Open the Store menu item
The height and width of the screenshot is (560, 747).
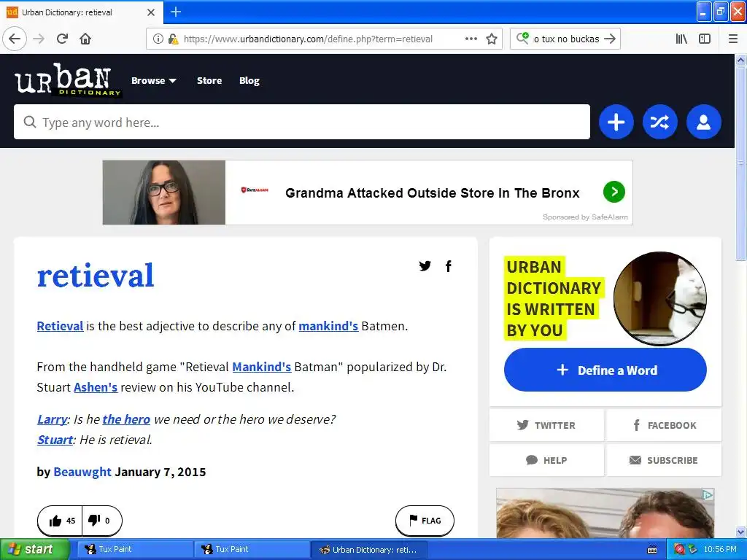point(209,80)
